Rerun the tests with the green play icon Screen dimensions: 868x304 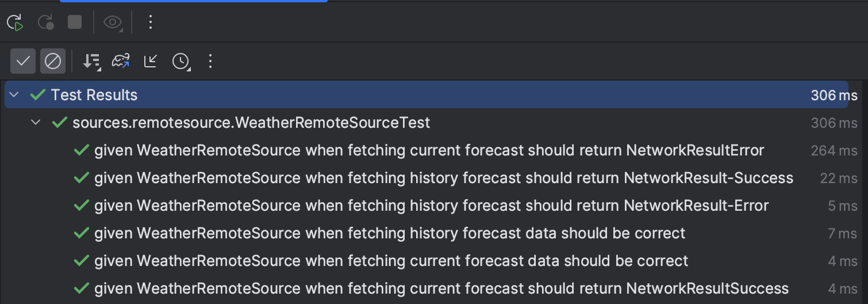point(15,22)
